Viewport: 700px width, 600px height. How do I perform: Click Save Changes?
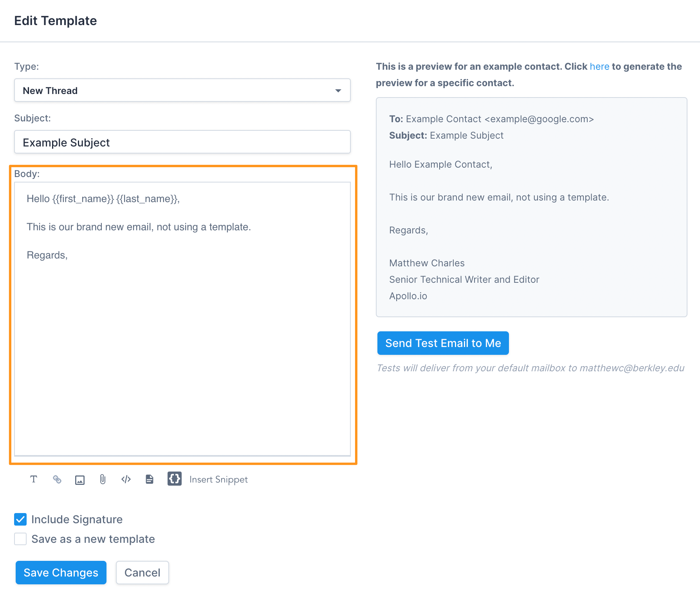point(60,573)
